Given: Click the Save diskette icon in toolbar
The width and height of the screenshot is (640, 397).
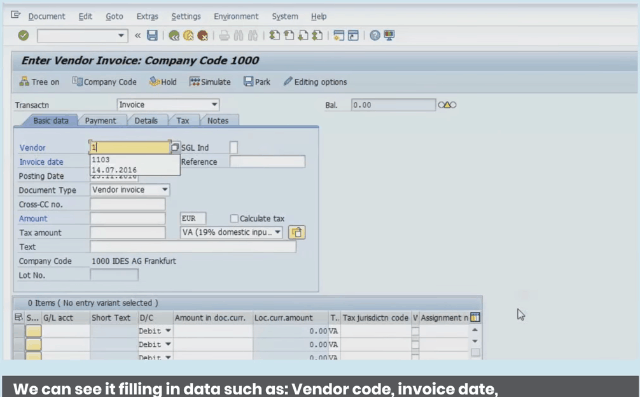Looking at the screenshot, I should [x=152, y=35].
